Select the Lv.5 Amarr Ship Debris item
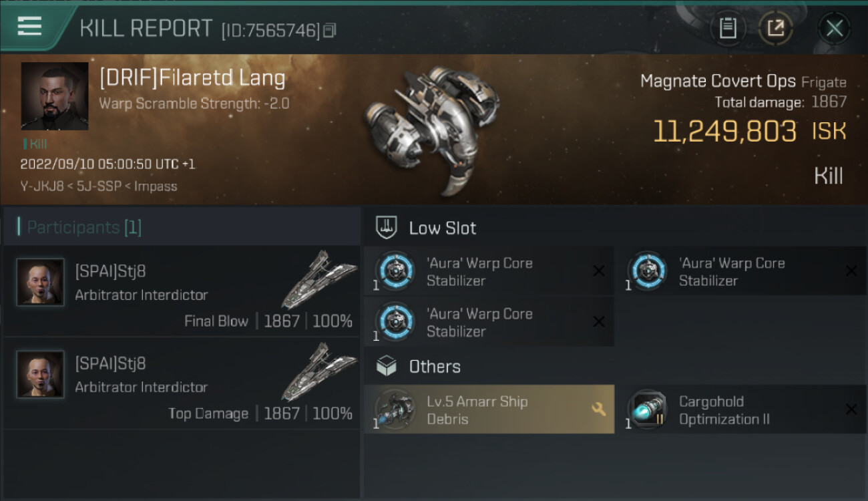868x501 pixels. pyautogui.click(x=489, y=409)
